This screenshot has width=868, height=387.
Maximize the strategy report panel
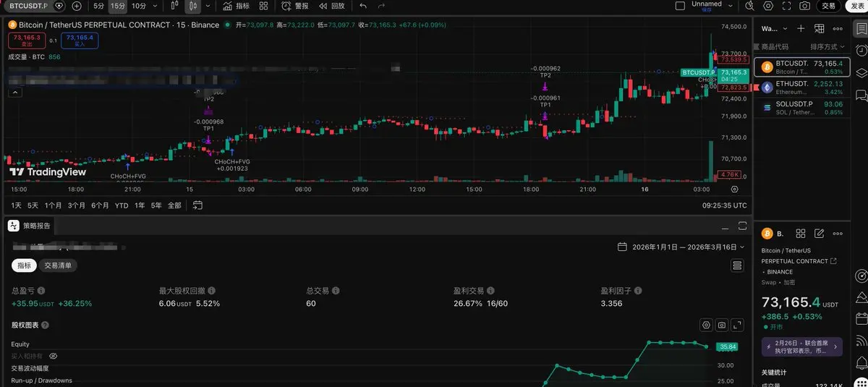[742, 226]
